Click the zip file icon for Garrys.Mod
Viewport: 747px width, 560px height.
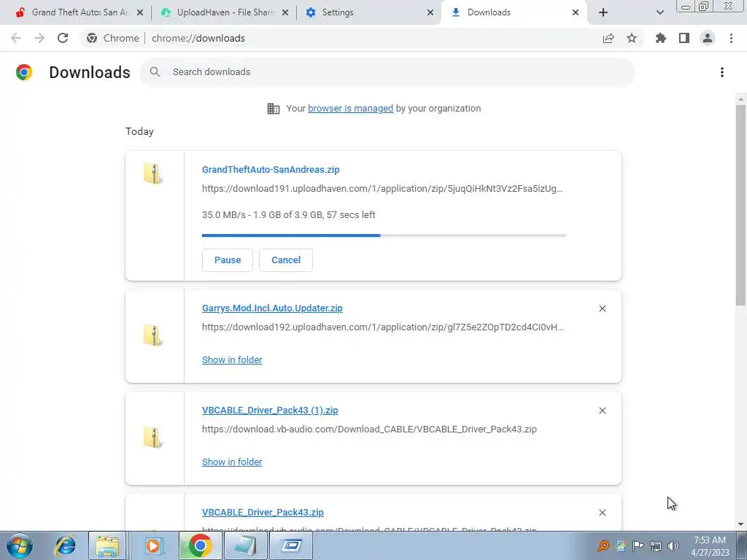[x=153, y=335]
